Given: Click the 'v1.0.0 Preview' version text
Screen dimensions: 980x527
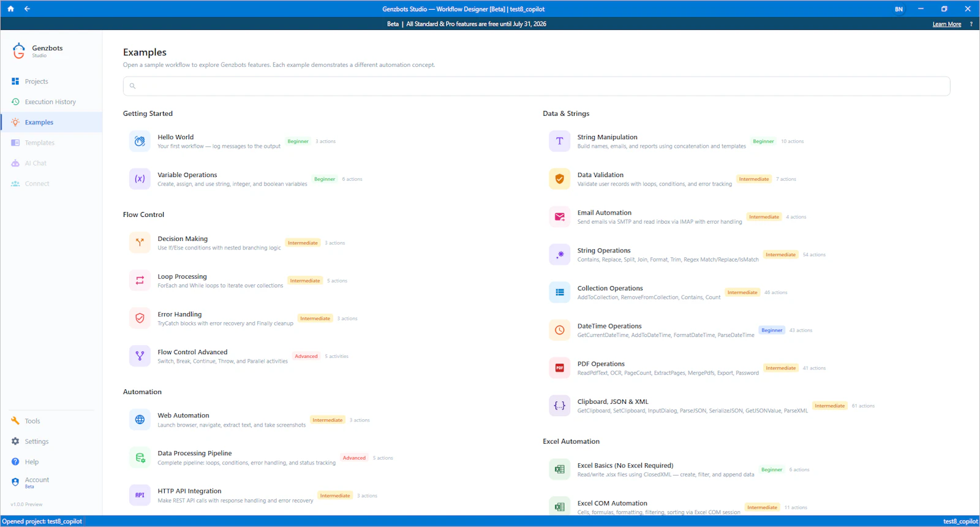Looking at the screenshot, I should click(26, 504).
